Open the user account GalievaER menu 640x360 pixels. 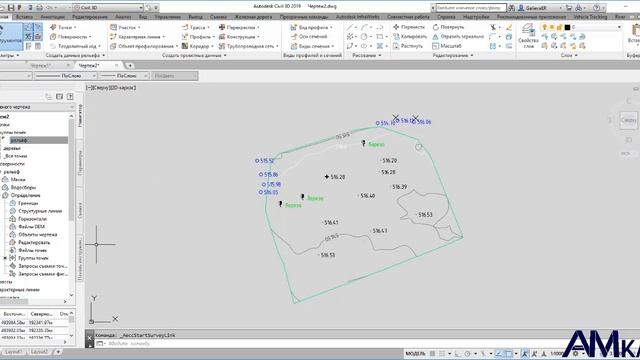tap(539, 8)
